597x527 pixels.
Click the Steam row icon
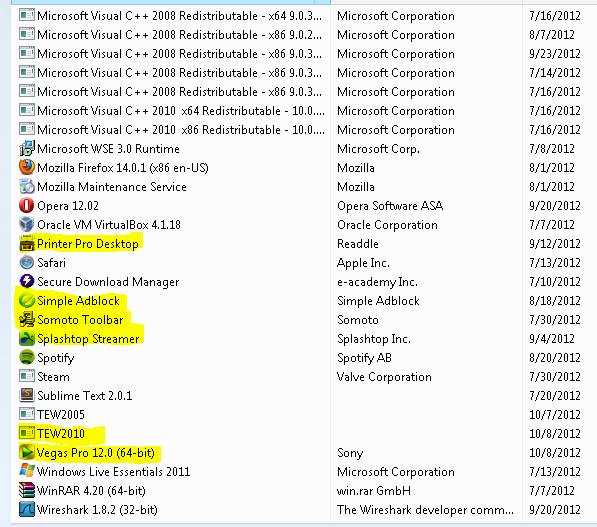coord(27,376)
